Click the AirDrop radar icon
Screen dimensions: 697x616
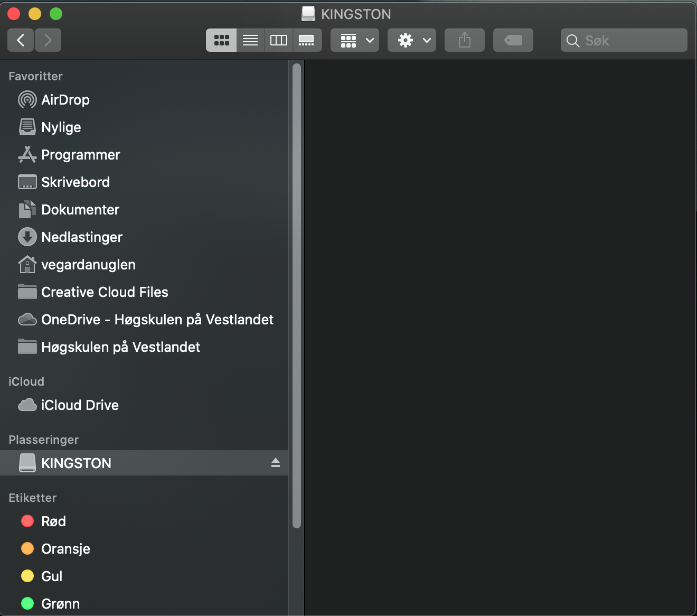(x=27, y=100)
